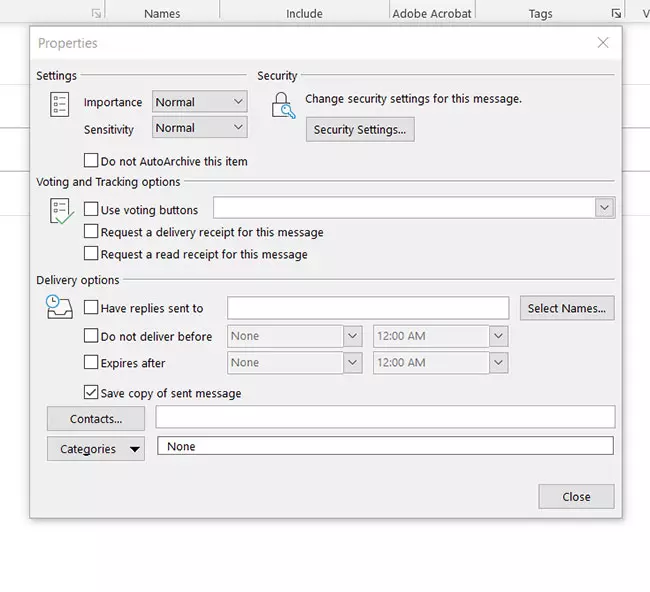Click the Settings list icon beside Importance

click(59, 105)
